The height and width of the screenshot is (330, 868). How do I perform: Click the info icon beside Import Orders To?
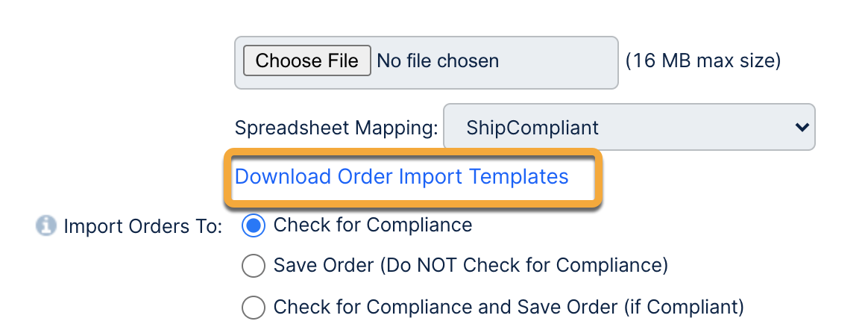[47, 225]
